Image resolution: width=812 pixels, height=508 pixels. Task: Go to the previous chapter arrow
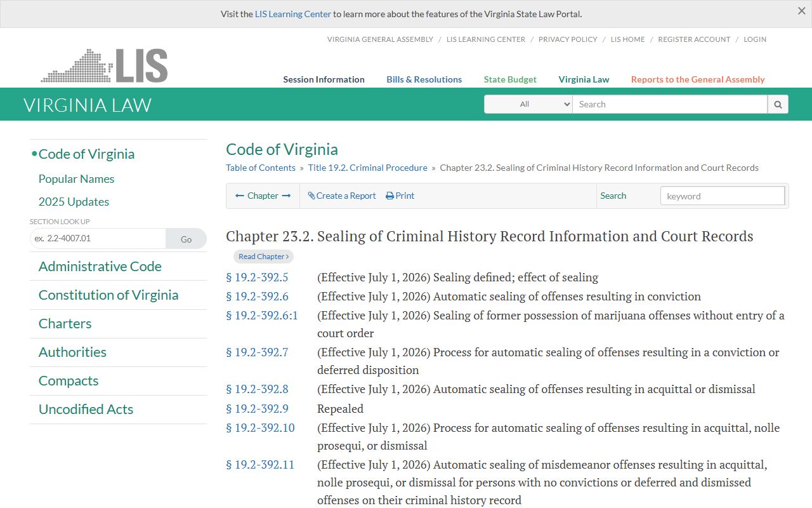pyautogui.click(x=240, y=196)
